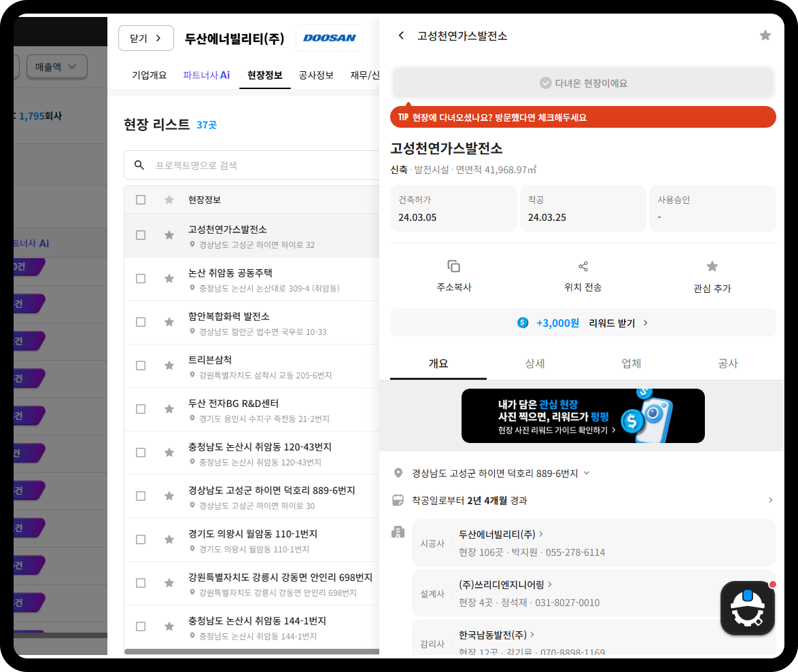
Task: Click the horizontal scrollbar under site list
Action: click(x=252, y=652)
